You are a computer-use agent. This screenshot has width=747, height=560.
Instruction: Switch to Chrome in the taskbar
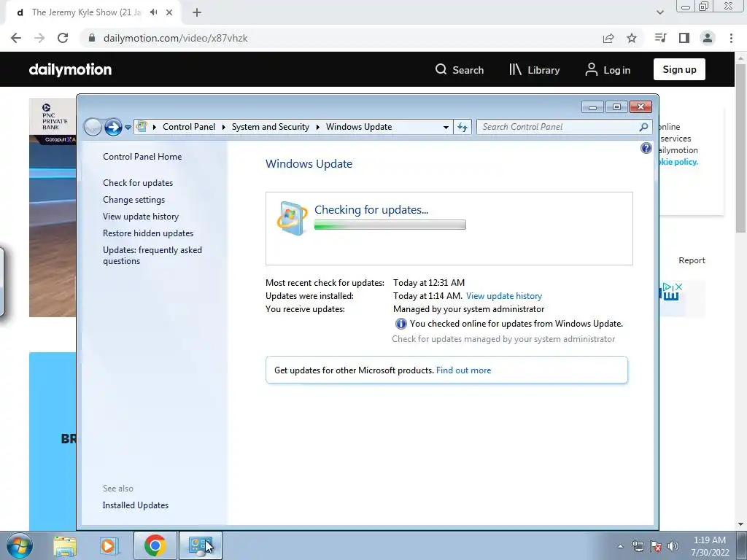click(x=155, y=545)
